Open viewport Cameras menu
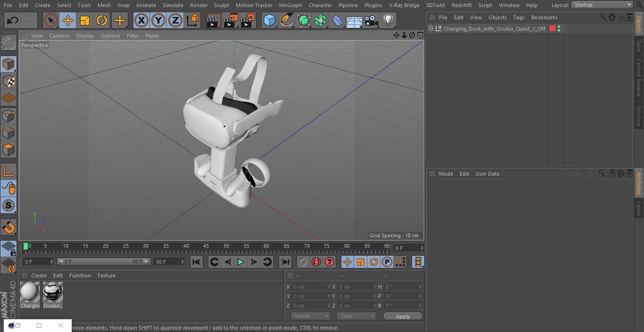 [59, 36]
